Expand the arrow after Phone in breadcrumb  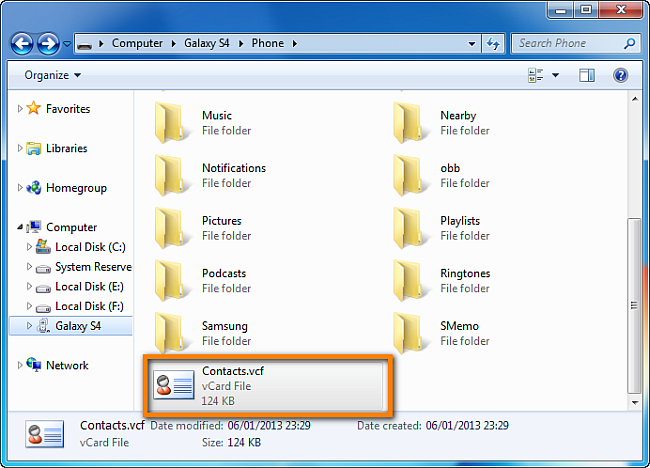[295, 44]
